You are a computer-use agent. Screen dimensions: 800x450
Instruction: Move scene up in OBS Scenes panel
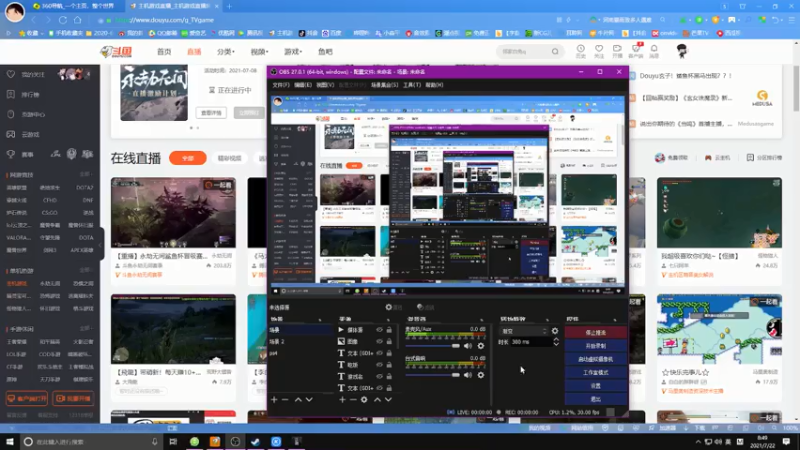(298, 399)
